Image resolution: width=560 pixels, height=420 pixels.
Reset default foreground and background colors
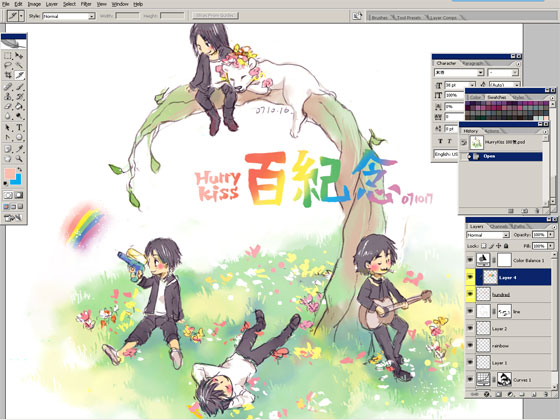5,184
